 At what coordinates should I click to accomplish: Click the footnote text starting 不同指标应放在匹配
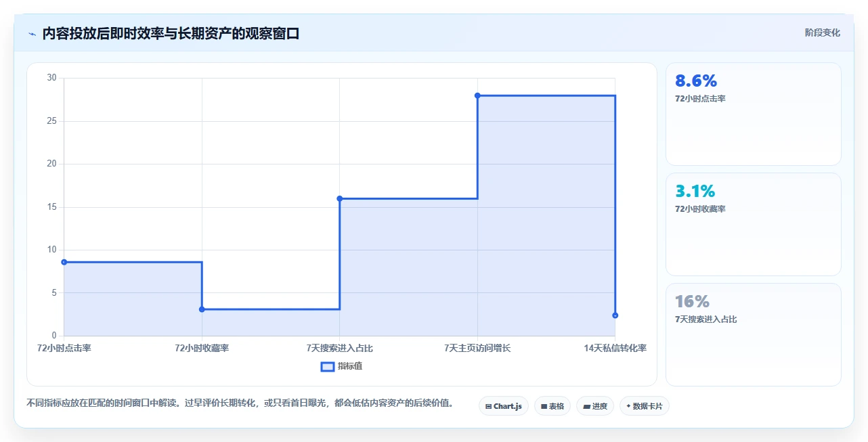coord(240,403)
